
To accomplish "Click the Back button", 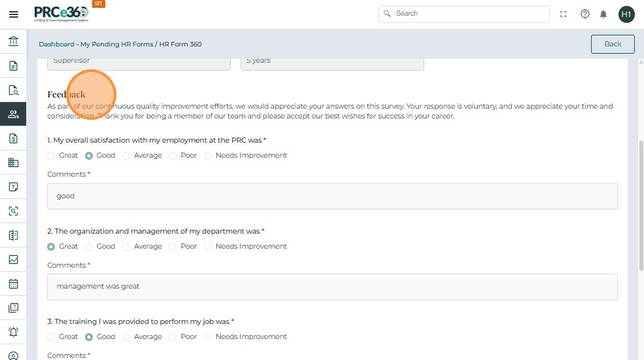I will 613,44.
